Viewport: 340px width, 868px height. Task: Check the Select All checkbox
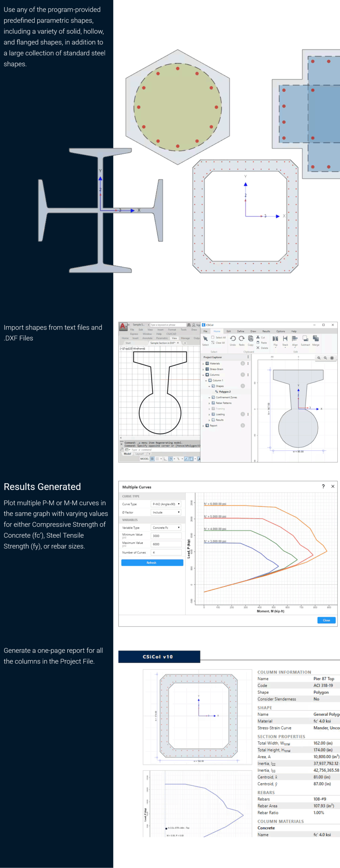[213, 337]
